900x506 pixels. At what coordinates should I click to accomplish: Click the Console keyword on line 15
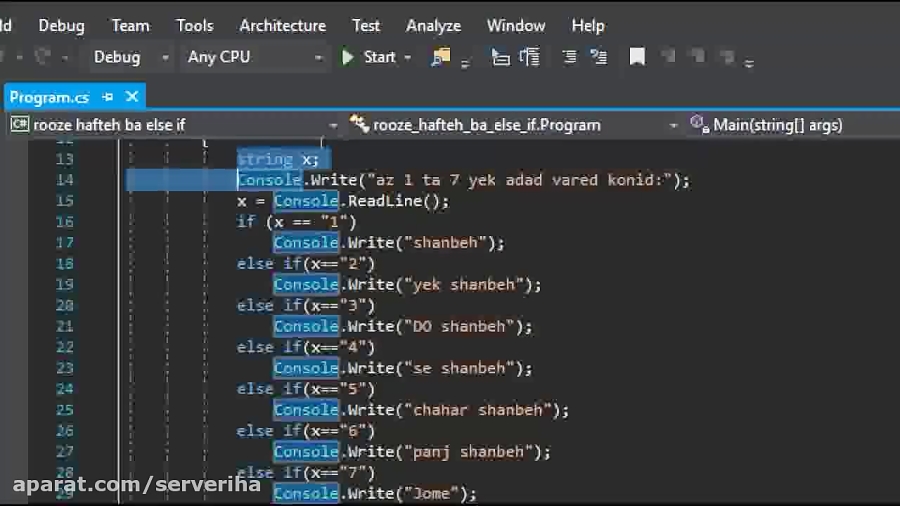point(306,201)
